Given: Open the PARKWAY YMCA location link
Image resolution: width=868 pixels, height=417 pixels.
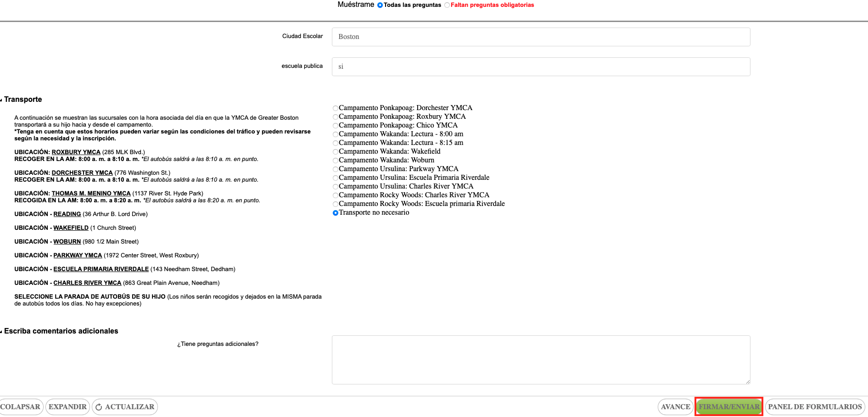Looking at the screenshot, I should [78, 256].
